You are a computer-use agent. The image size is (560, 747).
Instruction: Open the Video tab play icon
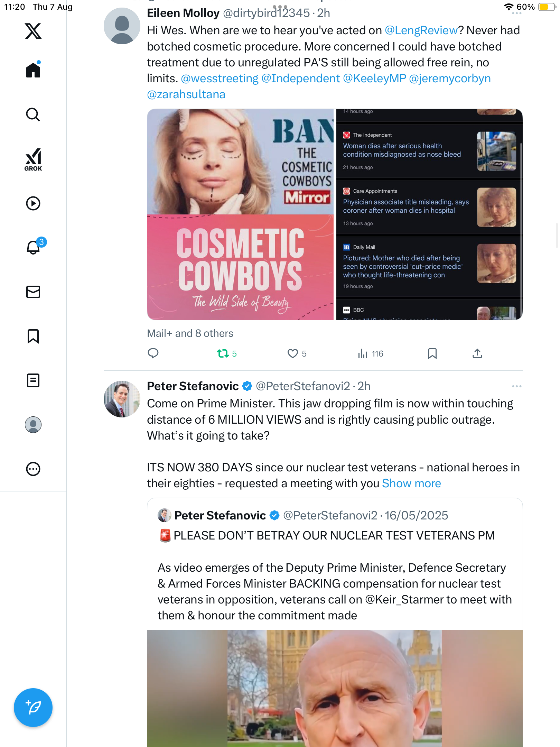[33, 203]
